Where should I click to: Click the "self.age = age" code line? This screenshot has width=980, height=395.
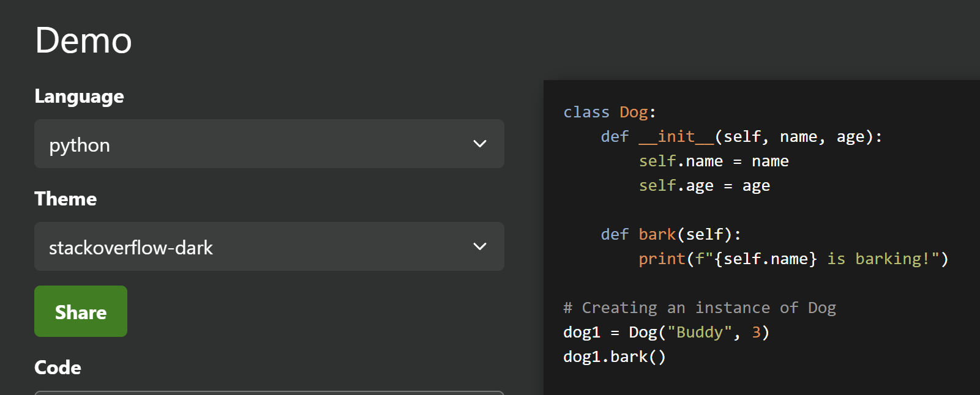(x=704, y=185)
